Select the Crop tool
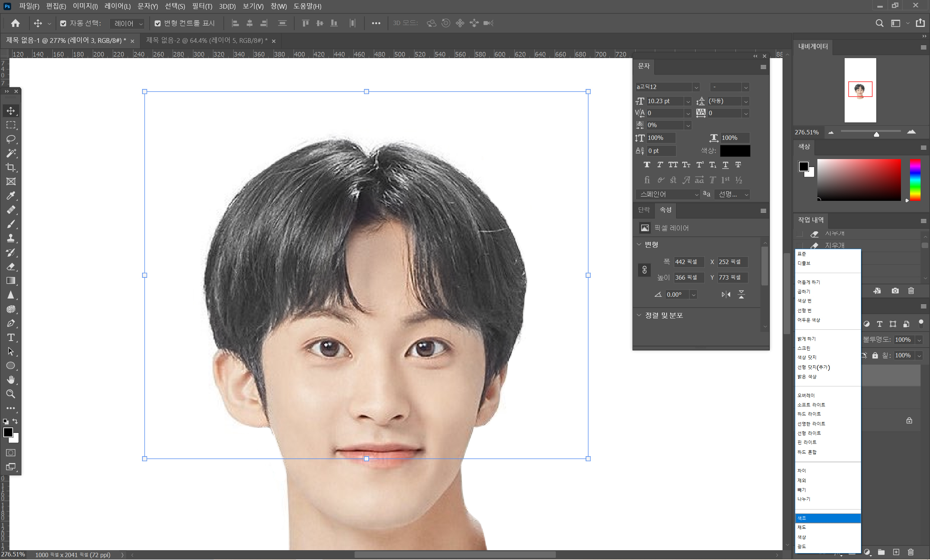Screen dimensions: 930x560 (x=11, y=167)
